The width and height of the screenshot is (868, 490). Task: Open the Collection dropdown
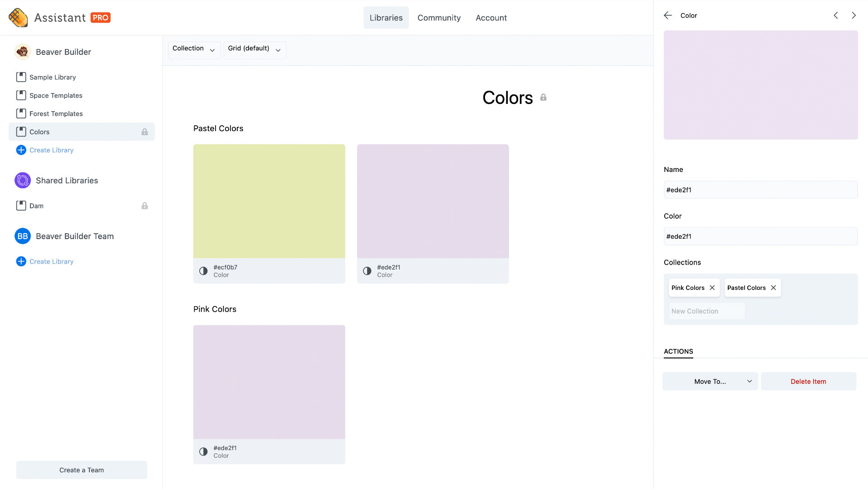(194, 50)
